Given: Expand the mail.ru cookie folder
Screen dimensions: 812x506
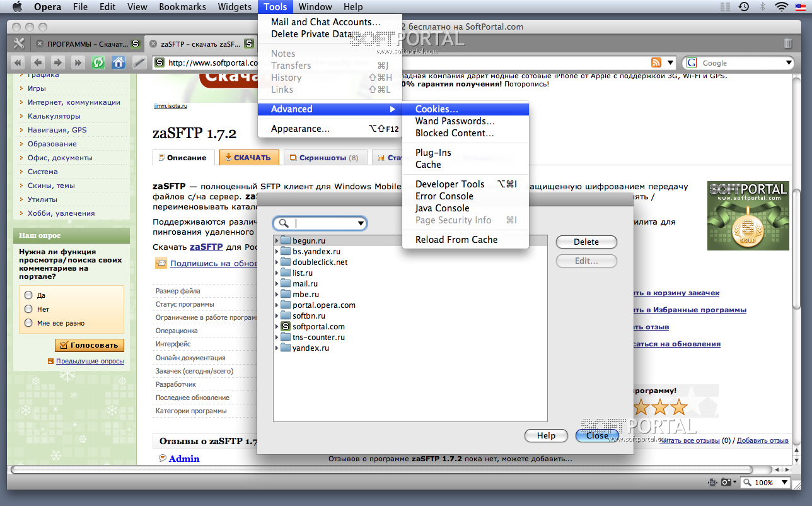Looking at the screenshot, I should (277, 283).
